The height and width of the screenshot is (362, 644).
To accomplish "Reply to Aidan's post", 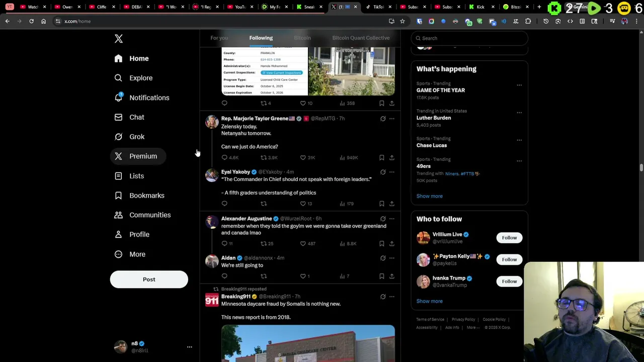I will pyautogui.click(x=224, y=276).
